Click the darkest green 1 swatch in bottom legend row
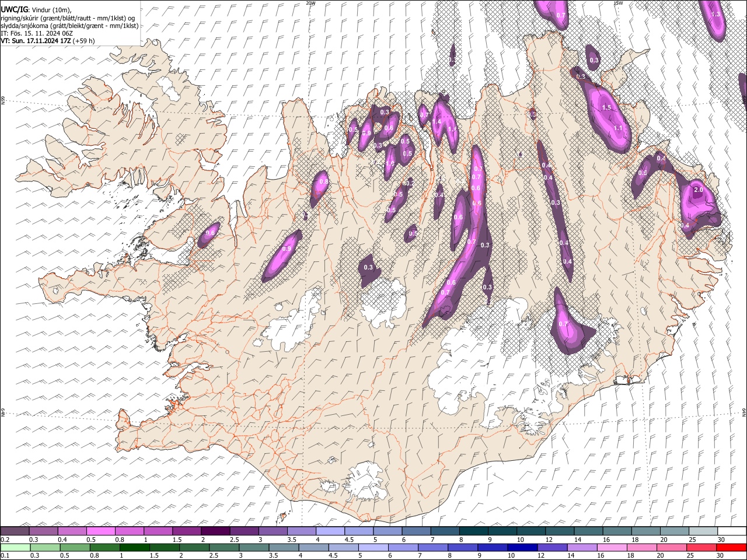The image size is (747, 560). click(x=134, y=547)
